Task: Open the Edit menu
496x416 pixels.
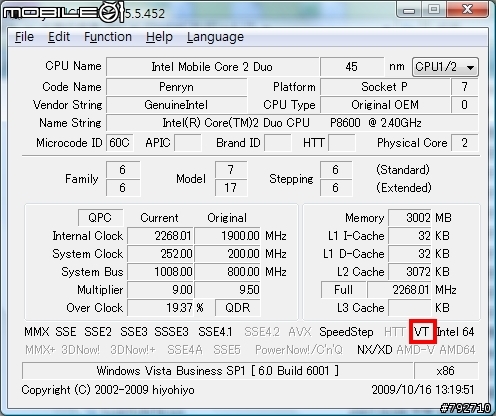Action: point(59,37)
